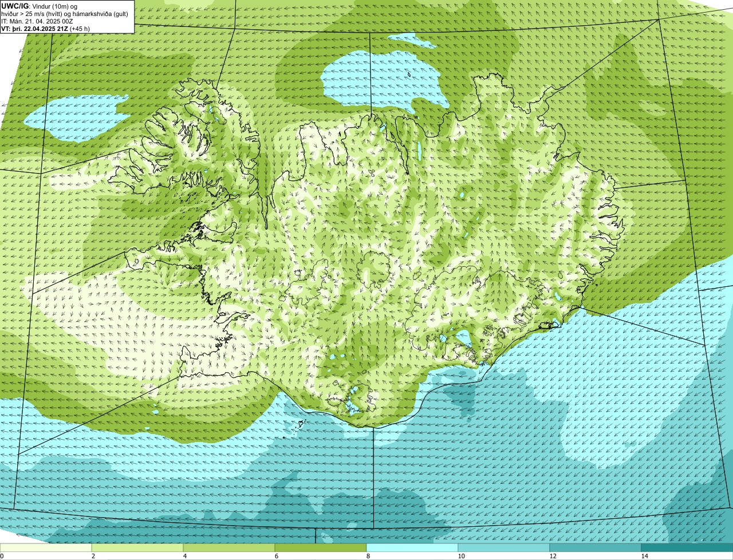This screenshot has width=733, height=560.
Task: Click the scale label '0'
Action: coord(2,556)
